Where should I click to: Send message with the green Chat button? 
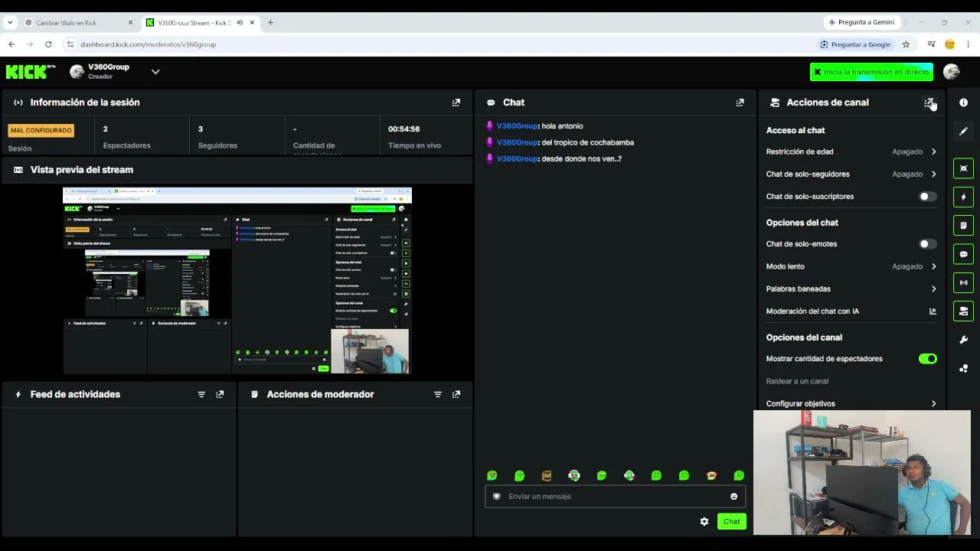click(731, 521)
